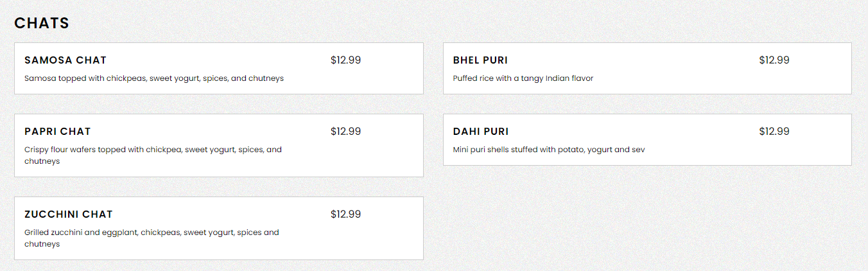This screenshot has width=868, height=271.
Task: Click the CHATS section heading
Action: coord(42,23)
